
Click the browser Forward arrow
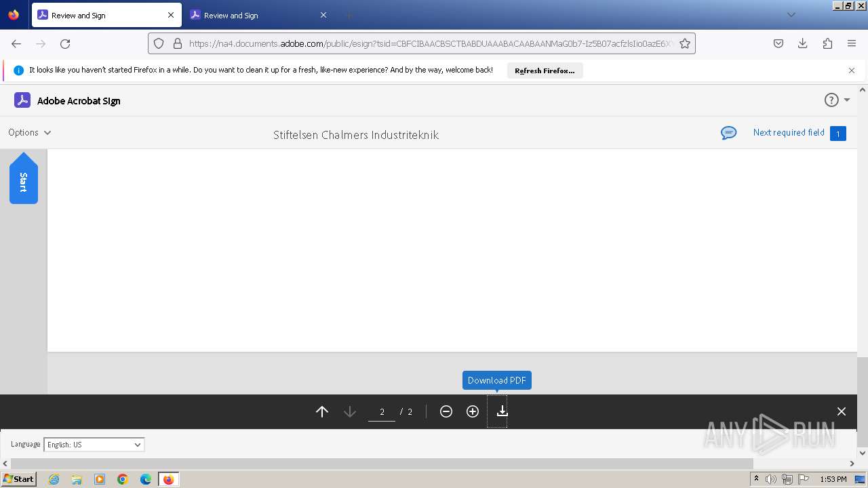click(41, 43)
